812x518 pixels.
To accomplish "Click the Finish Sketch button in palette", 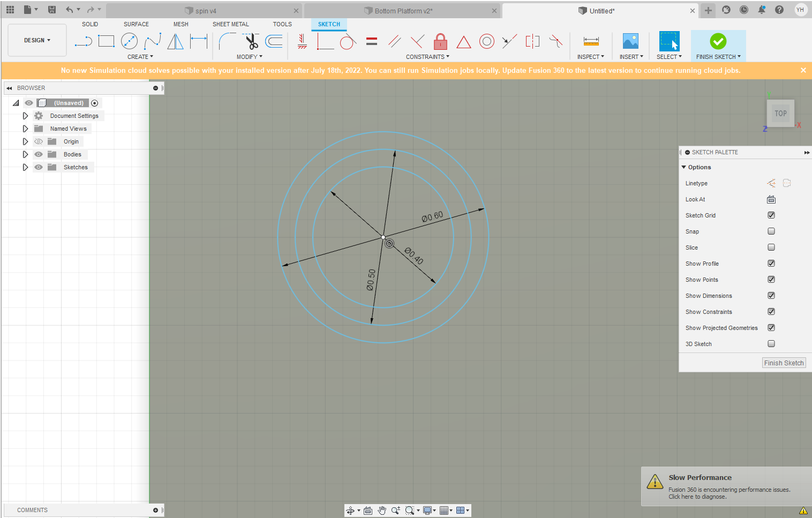I will [x=784, y=363].
